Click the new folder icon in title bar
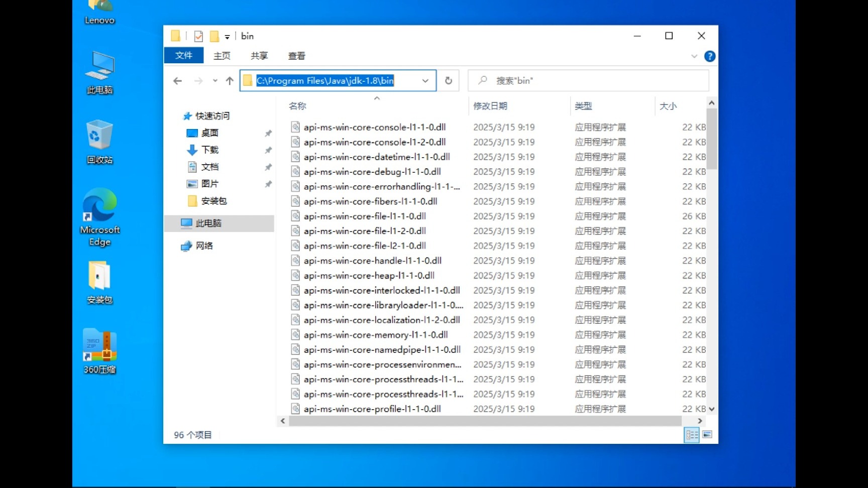This screenshot has width=868, height=488. (214, 36)
